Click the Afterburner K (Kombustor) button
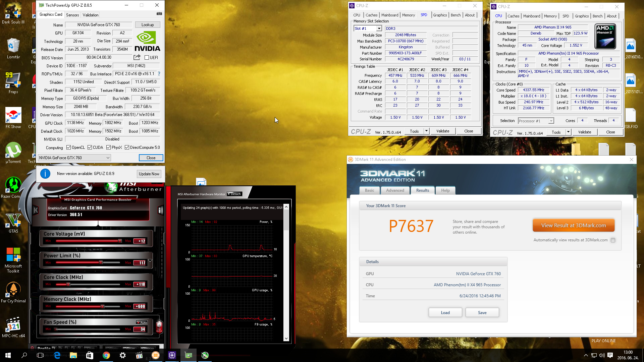Viewport: 644px width, 362px height. [x=36, y=210]
